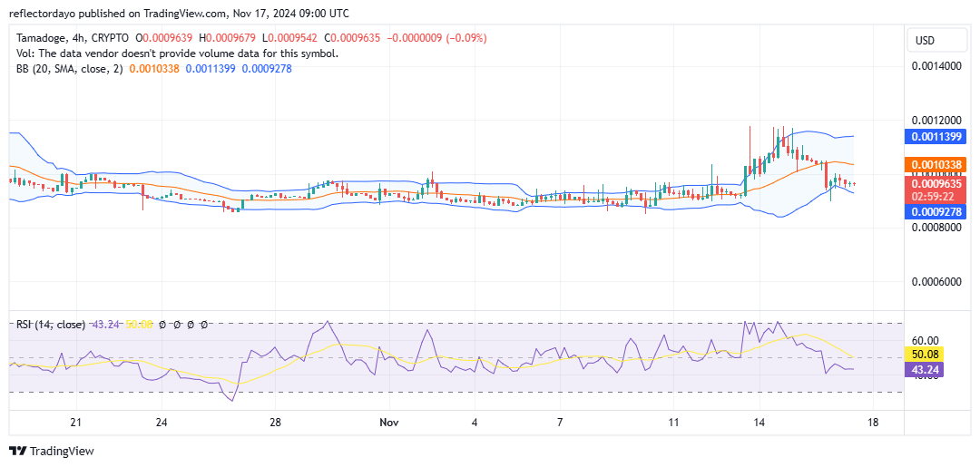
Task: Click the BB upper value 0.0011399 in legend
Action: (211, 68)
